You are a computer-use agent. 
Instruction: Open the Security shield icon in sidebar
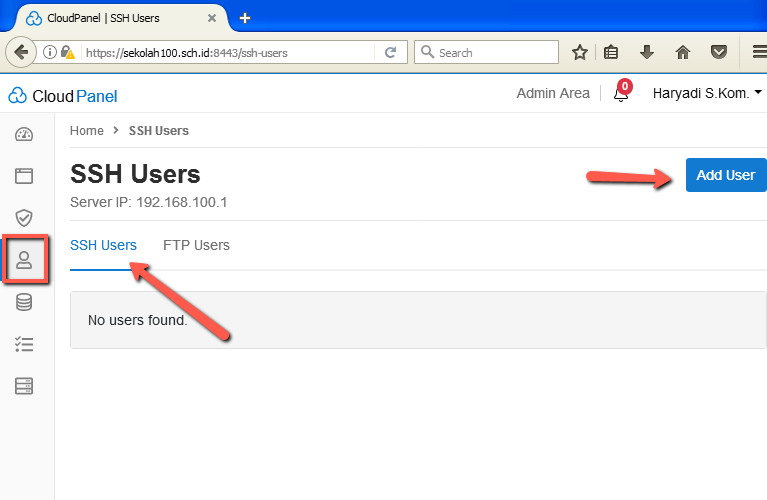coord(24,218)
